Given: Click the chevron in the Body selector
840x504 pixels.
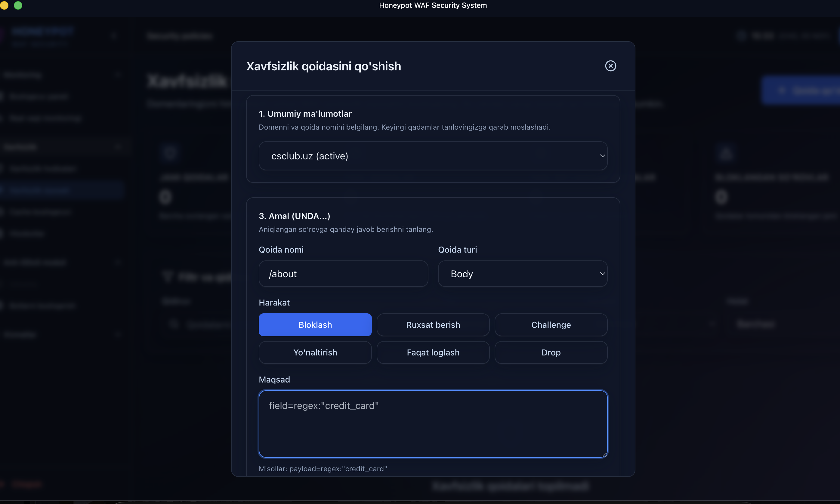Looking at the screenshot, I should pos(602,274).
